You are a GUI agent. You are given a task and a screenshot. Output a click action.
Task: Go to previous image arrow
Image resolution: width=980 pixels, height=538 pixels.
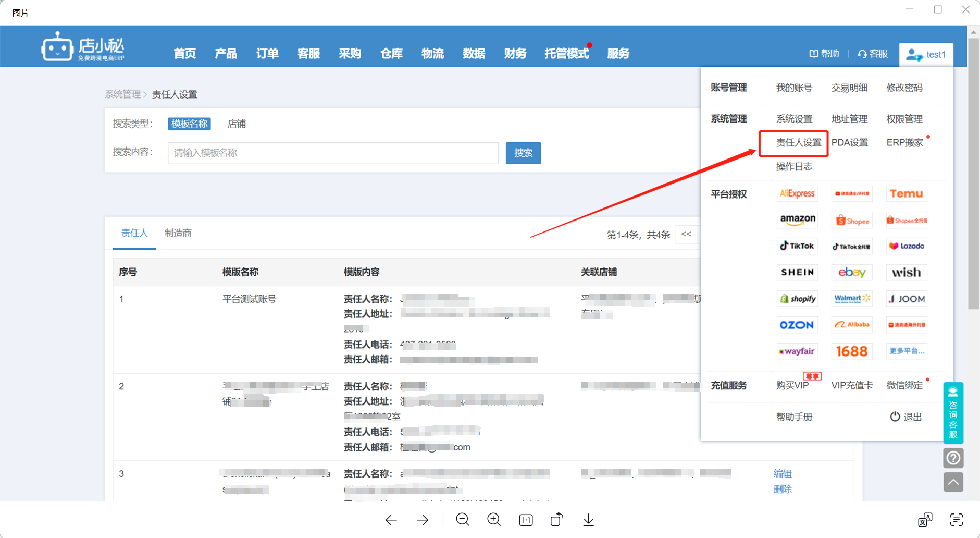click(x=391, y=520)
